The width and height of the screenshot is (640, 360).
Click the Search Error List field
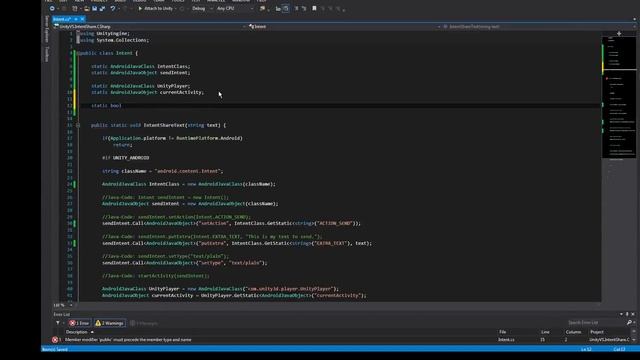(596, 322)
